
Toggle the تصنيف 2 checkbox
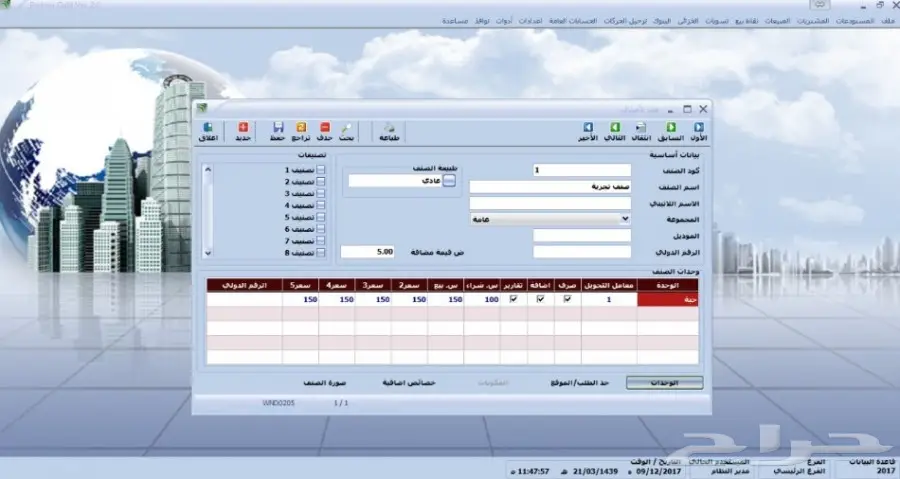[x=320, y=182]
